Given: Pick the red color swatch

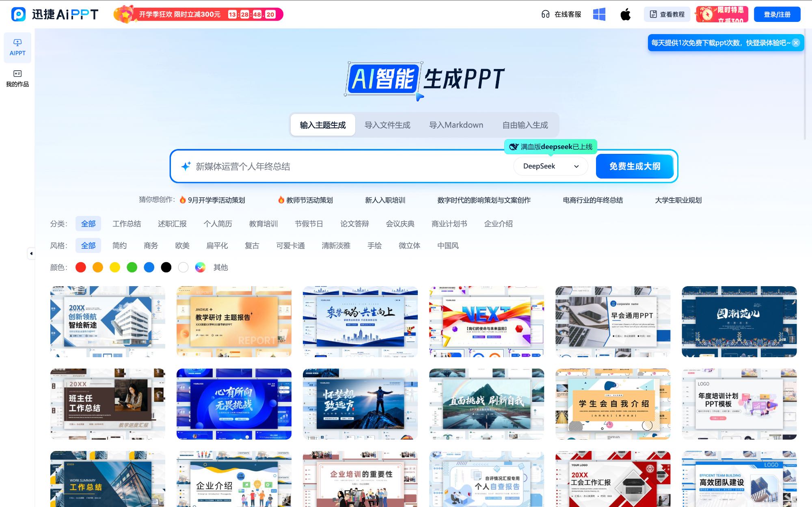Looking at the screenshot, I should pyautogui.click(x=81, y=267).
